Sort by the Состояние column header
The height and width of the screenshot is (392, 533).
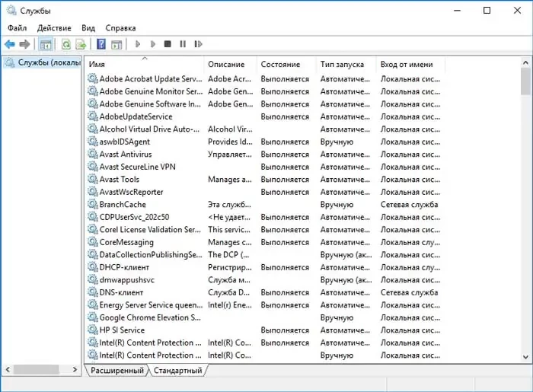coord(280,65)
